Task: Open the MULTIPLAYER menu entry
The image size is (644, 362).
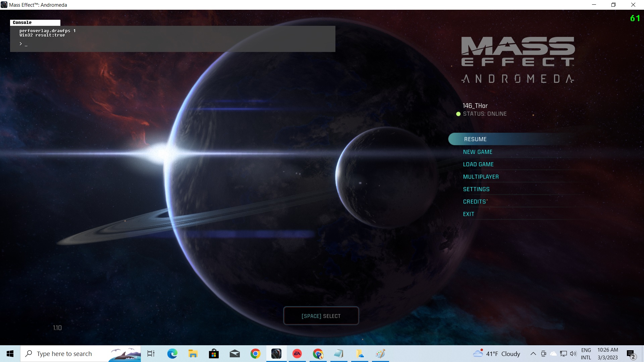Action: click(x=481, y=177)
